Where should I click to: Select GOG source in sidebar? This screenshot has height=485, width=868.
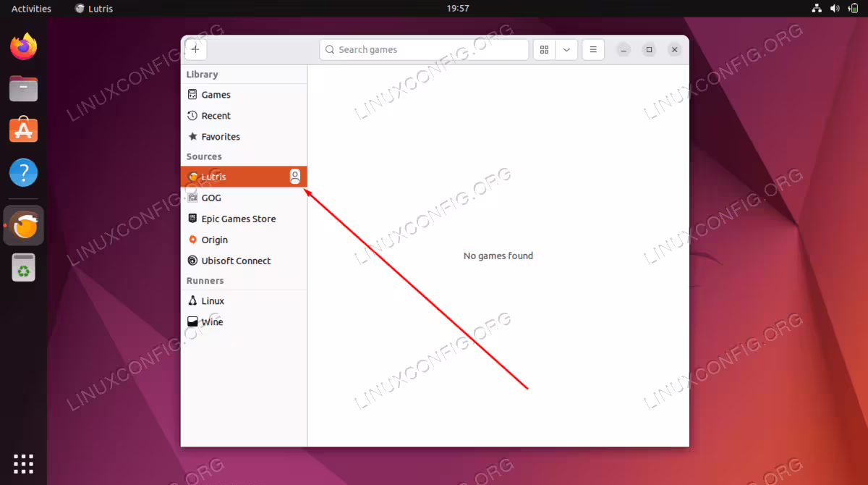[x=244, y=198]
